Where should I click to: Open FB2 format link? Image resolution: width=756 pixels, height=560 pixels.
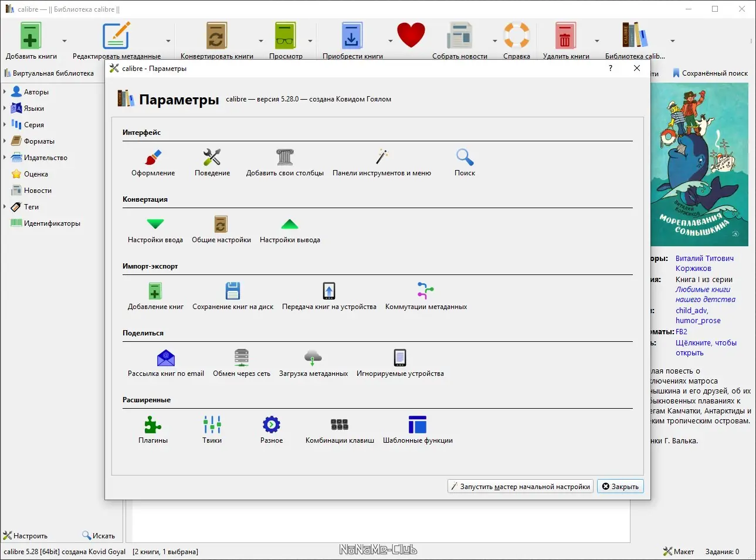click(681, 332)
